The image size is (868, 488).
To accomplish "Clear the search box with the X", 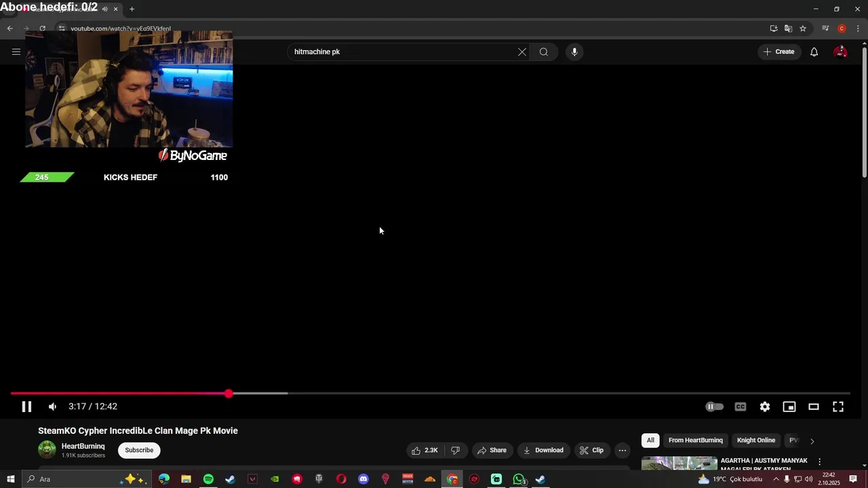I will [522, 52].
